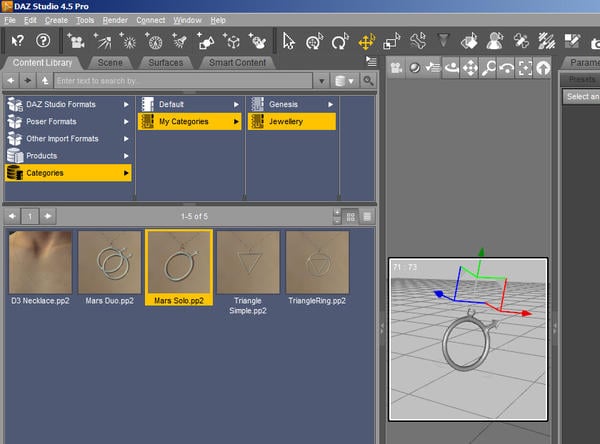This screenshot has width=600, height=444.
Task: Go to next results page
Action: point(48,217)
